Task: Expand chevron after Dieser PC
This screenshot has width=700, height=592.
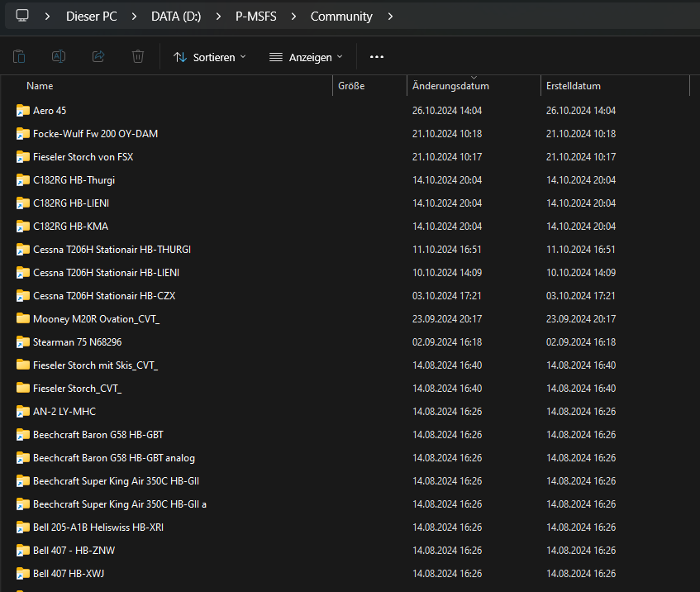Action: point(134,17)
